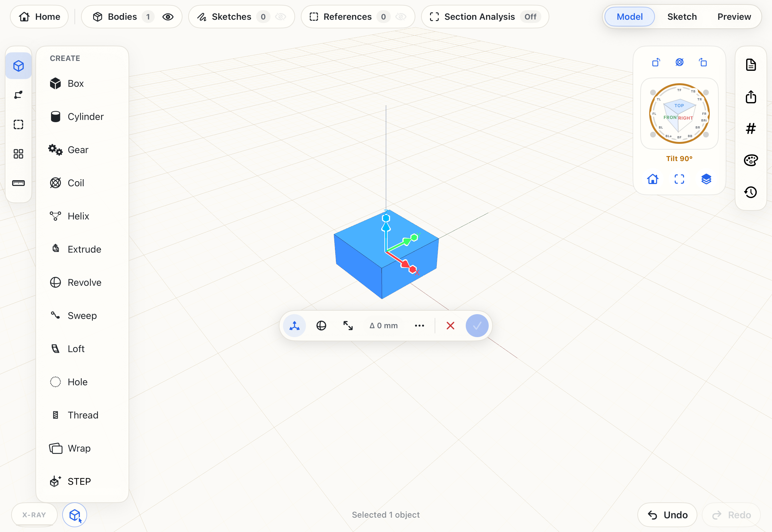Click the delta 0 mm distance field
The height and width of the screenshot is (532, 772).
384,326
